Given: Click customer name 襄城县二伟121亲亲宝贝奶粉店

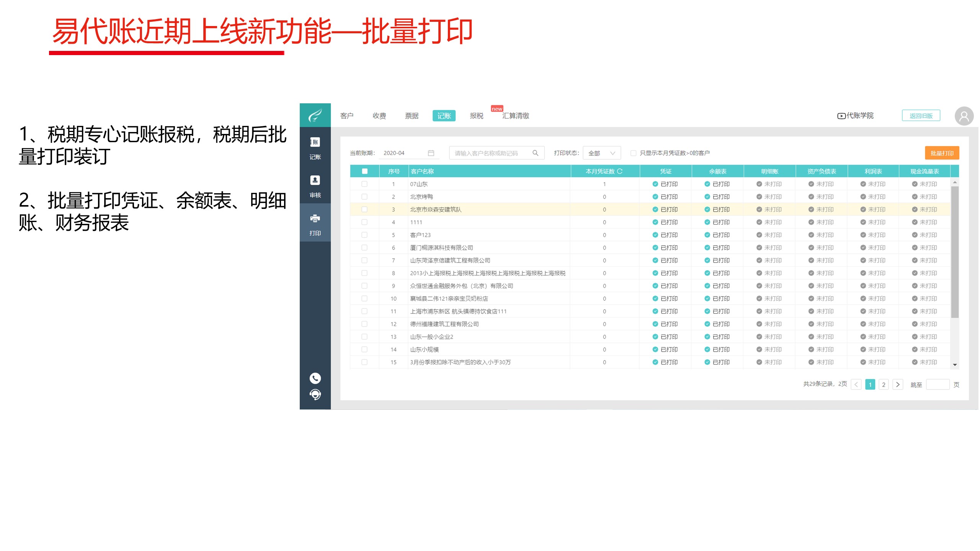Looking at the screenshot, I should [x=449, y=298].
